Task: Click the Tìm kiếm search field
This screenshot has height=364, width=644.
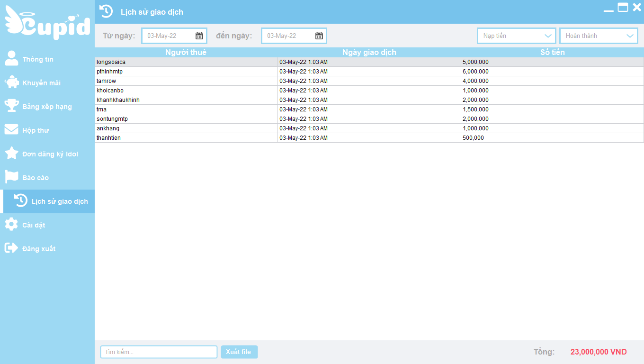Action: coord(159,352)
